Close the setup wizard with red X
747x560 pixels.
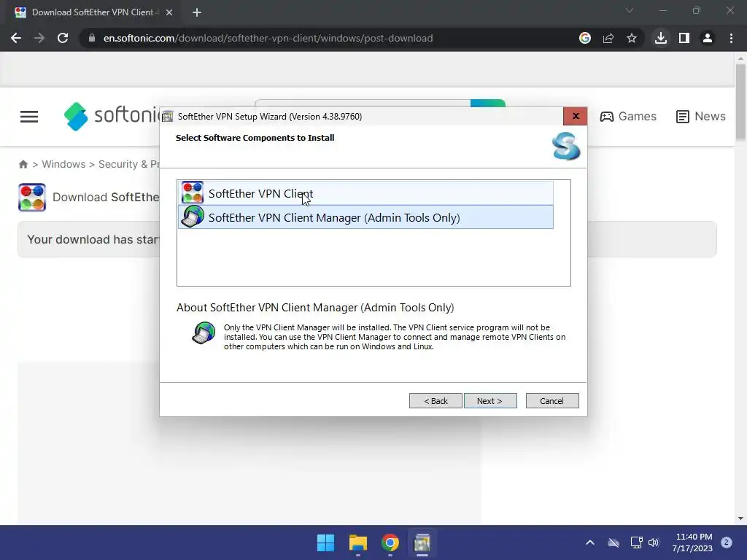click(575, 116)
